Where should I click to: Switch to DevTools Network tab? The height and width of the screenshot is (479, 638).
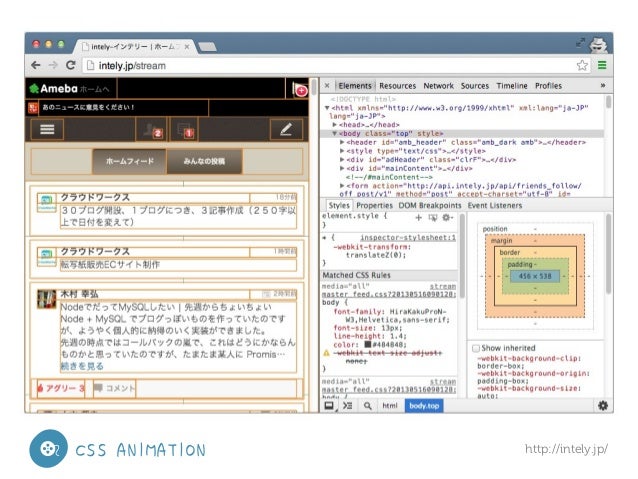coord(438,86)
